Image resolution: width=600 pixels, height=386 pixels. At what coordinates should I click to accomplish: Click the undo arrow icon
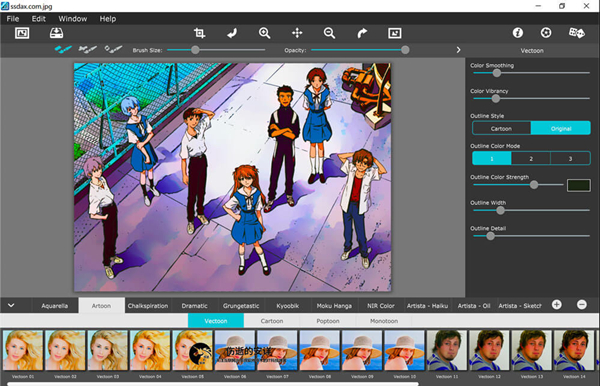pos(232,33)
